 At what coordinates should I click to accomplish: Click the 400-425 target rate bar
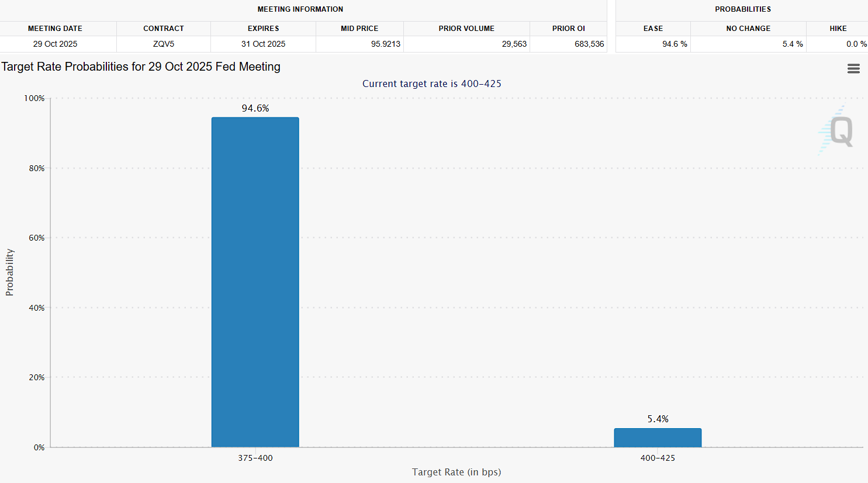pos(658,437)
